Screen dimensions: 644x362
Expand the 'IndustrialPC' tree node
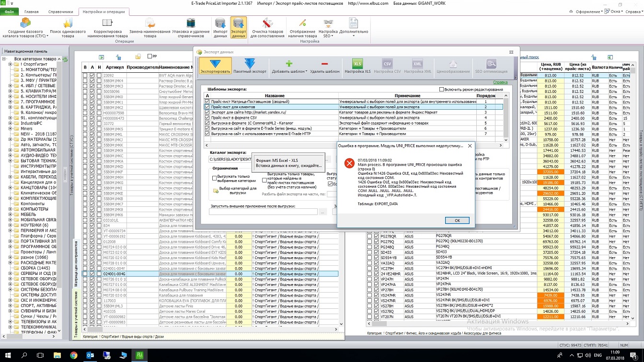pyautogui.click(x=10, y=123)
